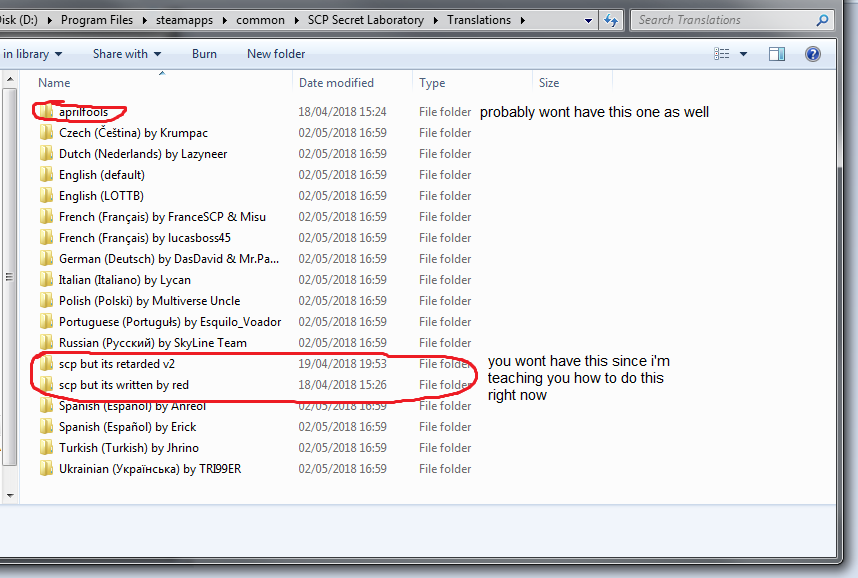The width and height of the screenshot is (858, 578).
Task: Select Turkish by Jhrino folder icon
Action: point(46,447)
